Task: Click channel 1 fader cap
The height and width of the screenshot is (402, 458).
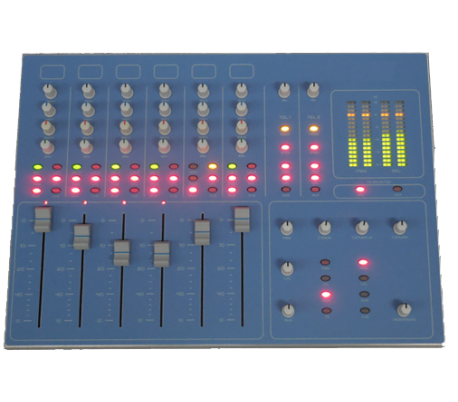Action: pyautogui.click(x=43, y=219)
